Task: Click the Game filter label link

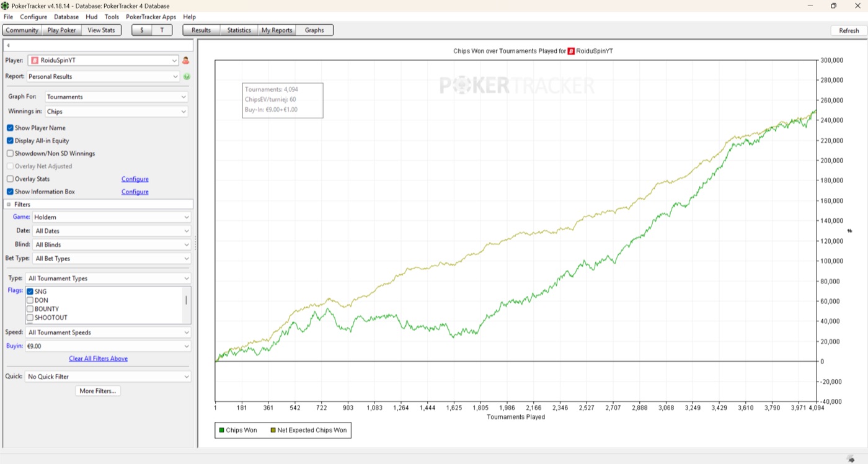Action: point(22,217)
